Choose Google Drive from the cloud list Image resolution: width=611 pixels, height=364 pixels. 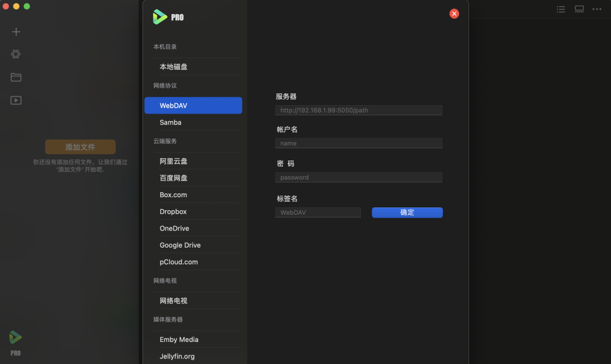(193, 245)
